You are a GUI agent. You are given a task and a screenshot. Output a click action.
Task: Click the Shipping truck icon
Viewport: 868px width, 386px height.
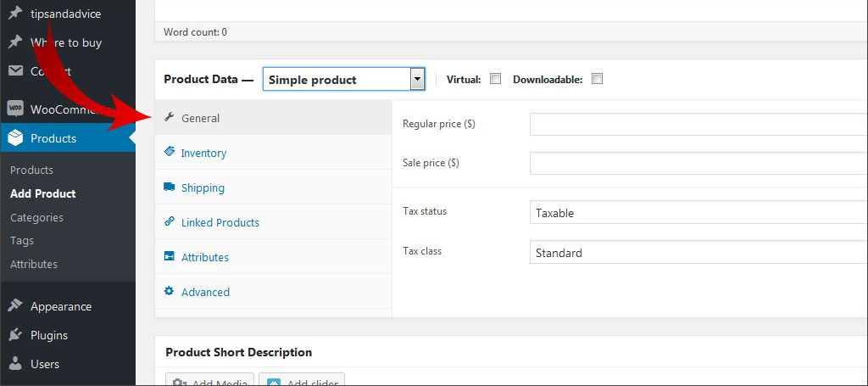pyautogui.click(x=169, y=187)
